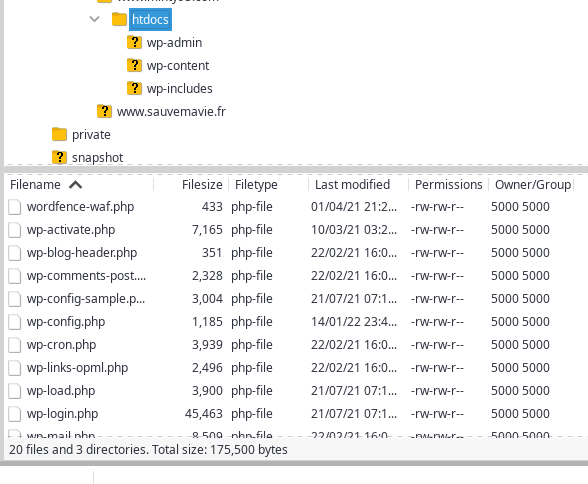Click the wp-content question-mark folder icon
The image size is (588, 484).
click(134, 65)
